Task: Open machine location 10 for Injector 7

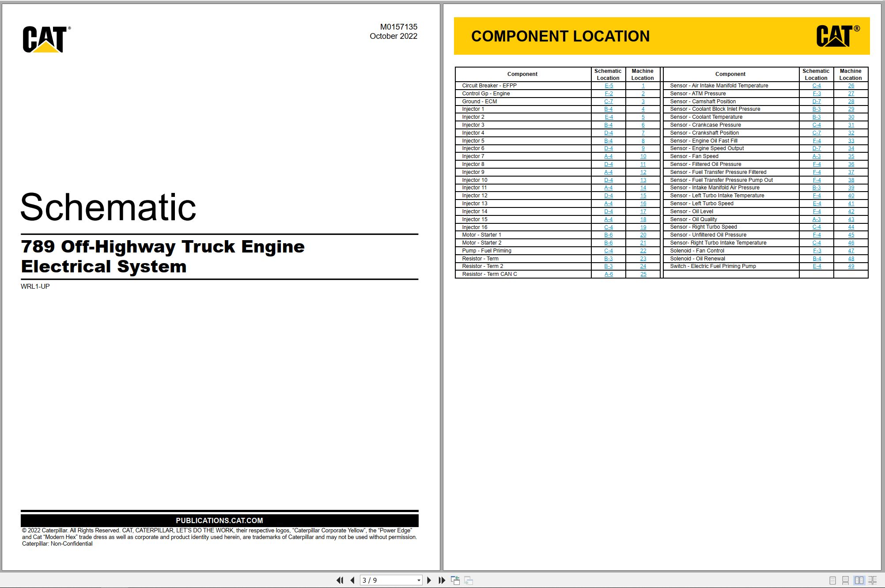Action: [x=643, y=156]
